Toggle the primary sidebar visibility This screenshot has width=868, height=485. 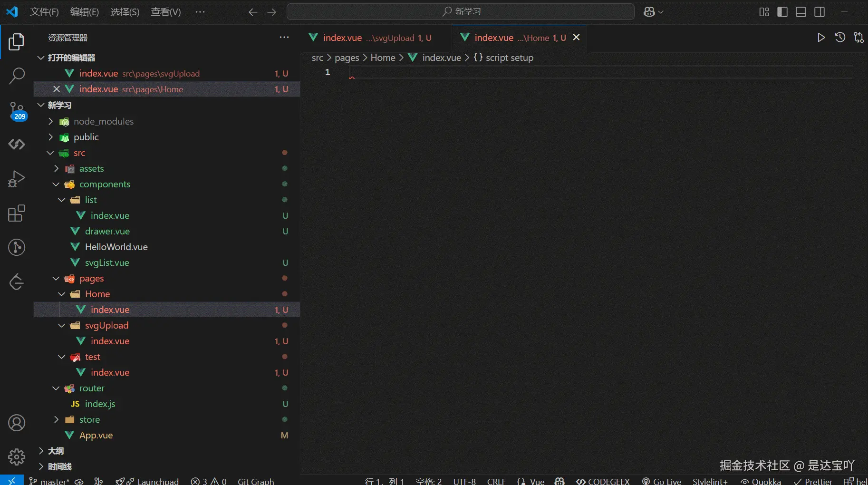click(x=782, y=12)
